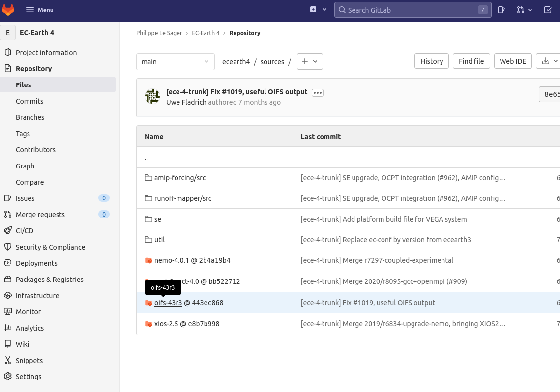The image size is (560, 392).
Task: Click Security & Compliance shield icon
Action: 8,247
